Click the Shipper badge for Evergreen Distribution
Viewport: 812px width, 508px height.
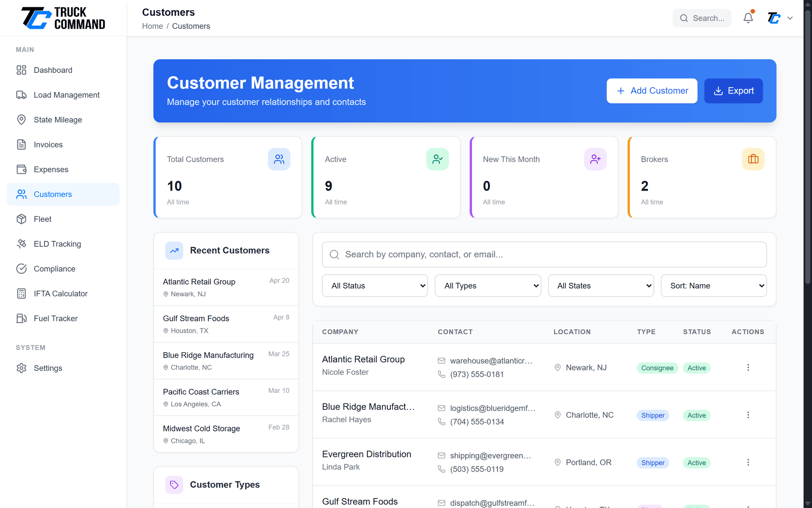(653, 463)
